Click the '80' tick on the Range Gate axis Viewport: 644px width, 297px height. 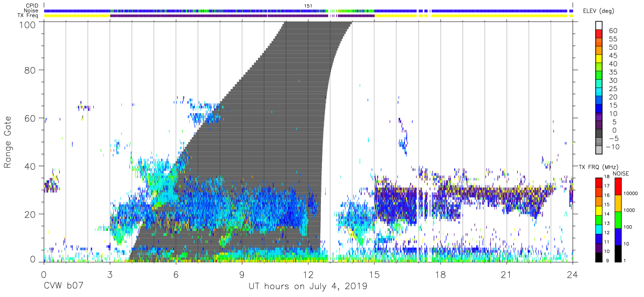click(30, 70)
